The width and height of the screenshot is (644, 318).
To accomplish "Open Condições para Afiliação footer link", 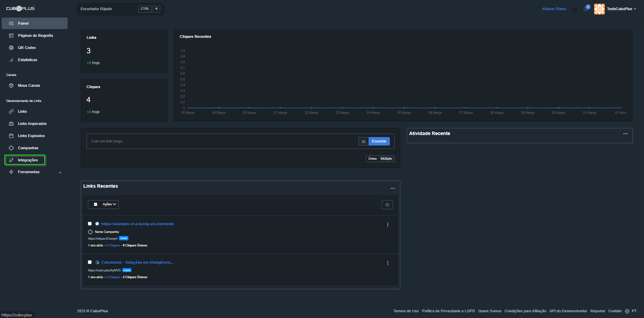I will click(525, 311).
